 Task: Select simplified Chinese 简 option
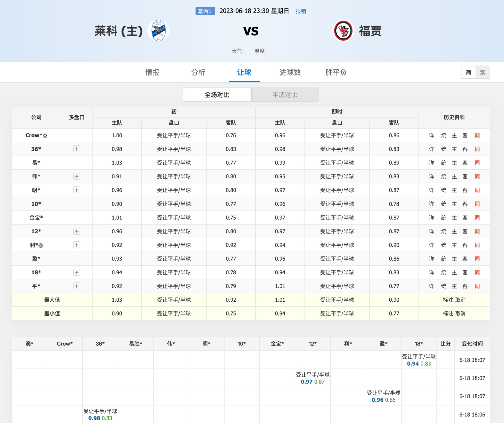click(x=468, y=72)
